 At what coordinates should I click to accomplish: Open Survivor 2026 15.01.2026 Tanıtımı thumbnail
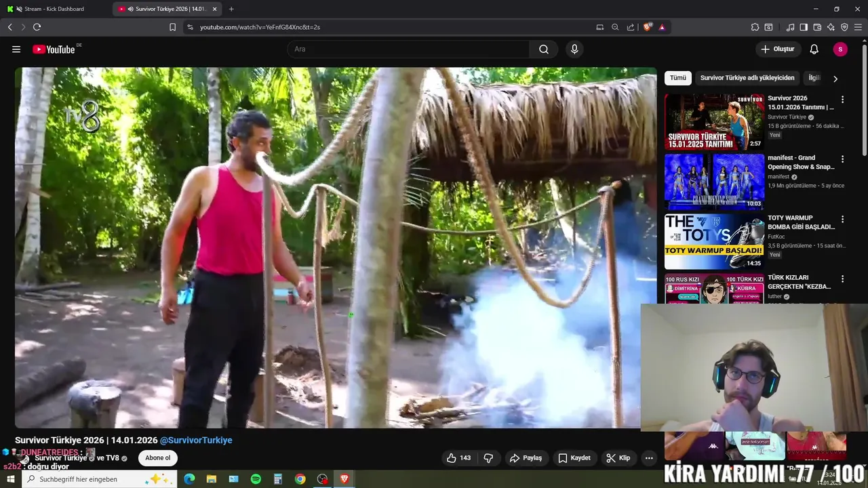714,121
